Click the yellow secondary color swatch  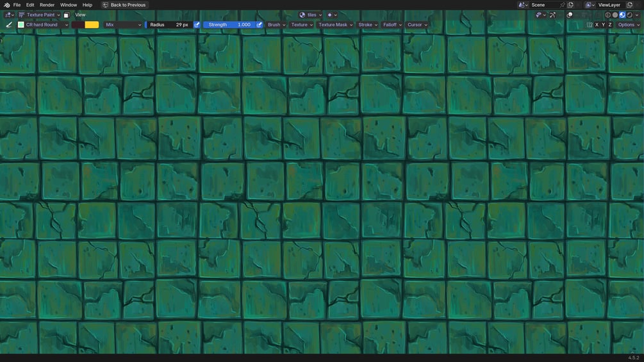tap(92, 24)
